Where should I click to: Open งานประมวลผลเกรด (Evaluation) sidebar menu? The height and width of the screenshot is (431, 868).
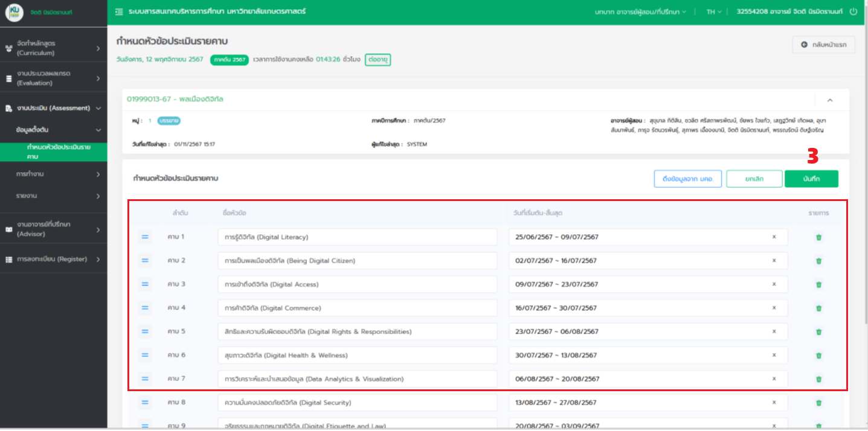click(x=53, y=78)
